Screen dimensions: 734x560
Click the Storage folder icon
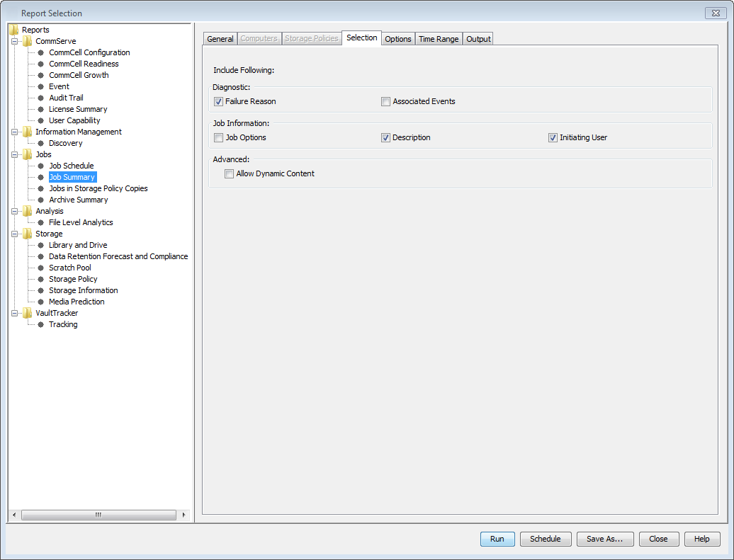click(x=28, y=234)
